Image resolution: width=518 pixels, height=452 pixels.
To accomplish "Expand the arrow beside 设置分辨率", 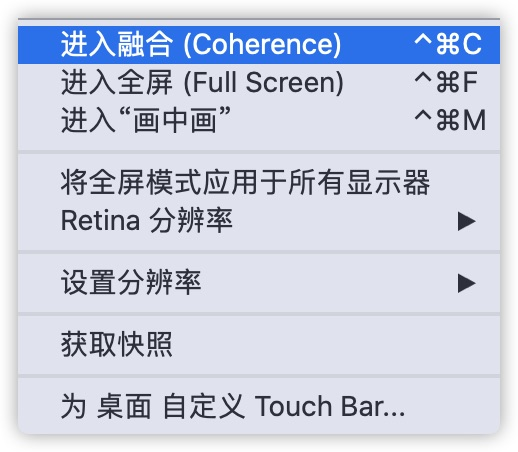I will click(x=467, y=283).
